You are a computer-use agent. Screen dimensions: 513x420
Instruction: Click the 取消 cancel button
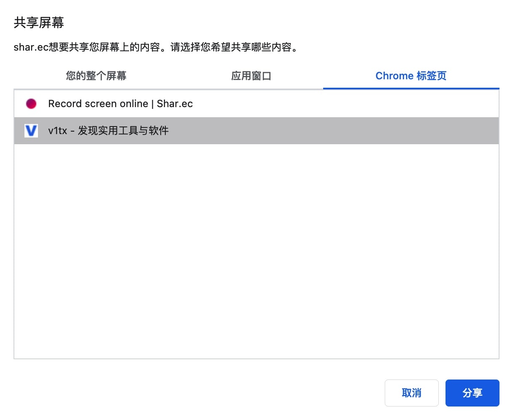point(412,393)
